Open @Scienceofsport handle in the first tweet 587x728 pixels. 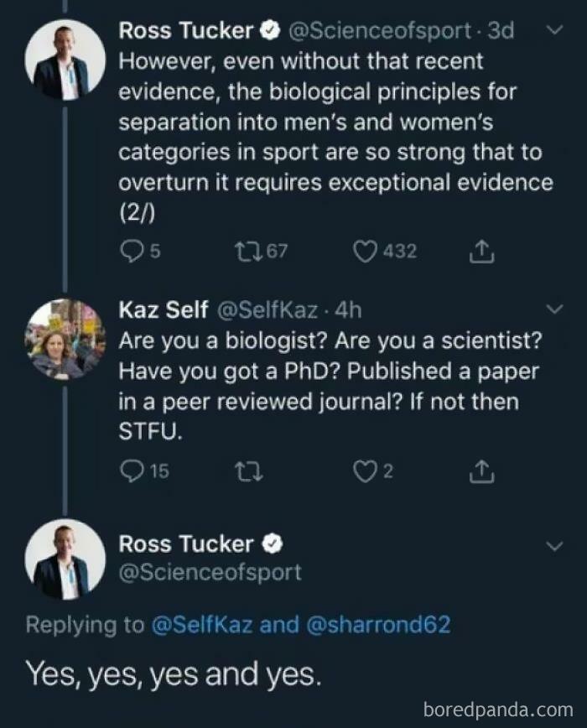(379, 32)
